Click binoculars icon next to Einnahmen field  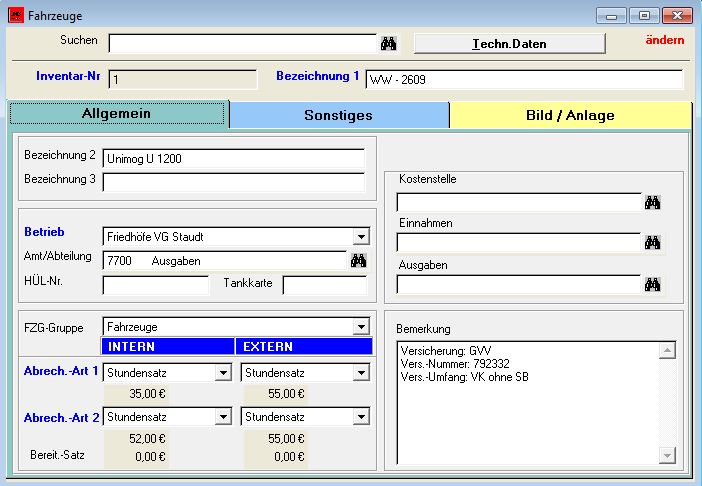point(652,243)
